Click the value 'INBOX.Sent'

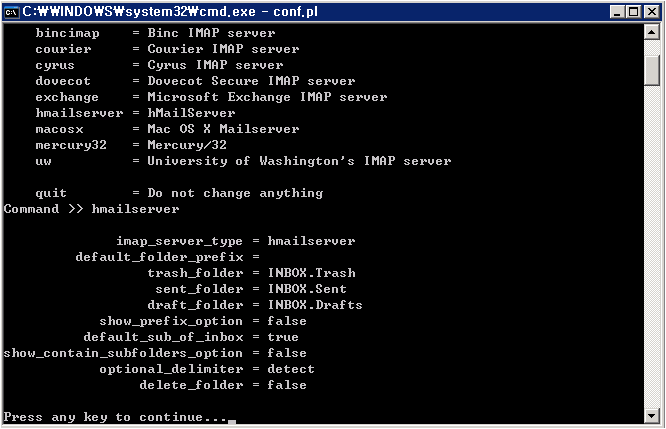point(307,289)
